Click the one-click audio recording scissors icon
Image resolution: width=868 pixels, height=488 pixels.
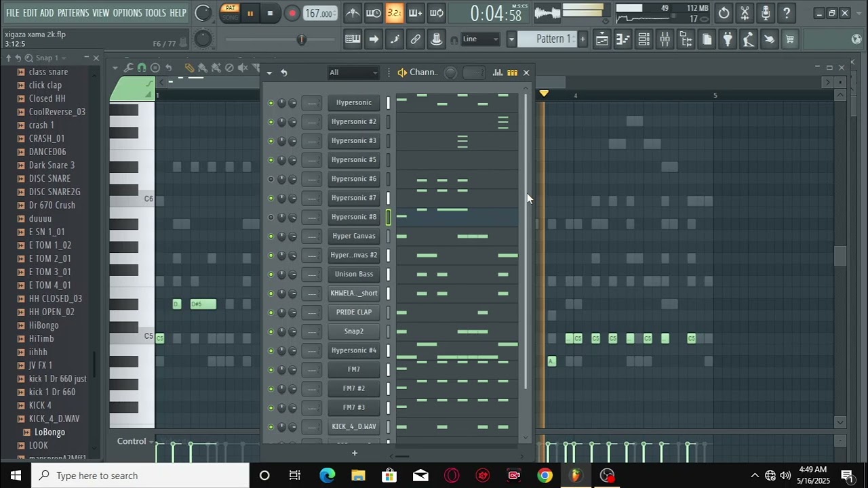[745, 13]
